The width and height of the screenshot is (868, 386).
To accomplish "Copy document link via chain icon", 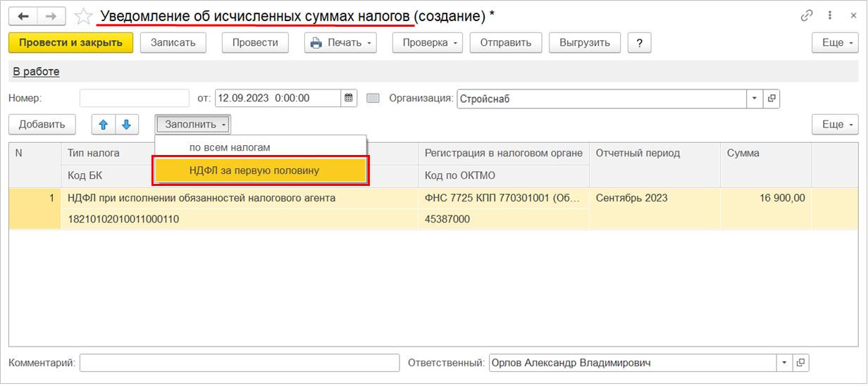I will coord(807,15).
